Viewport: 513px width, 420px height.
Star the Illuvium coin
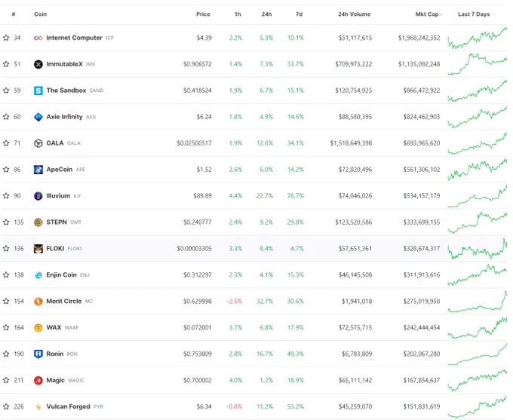[6, 195]
